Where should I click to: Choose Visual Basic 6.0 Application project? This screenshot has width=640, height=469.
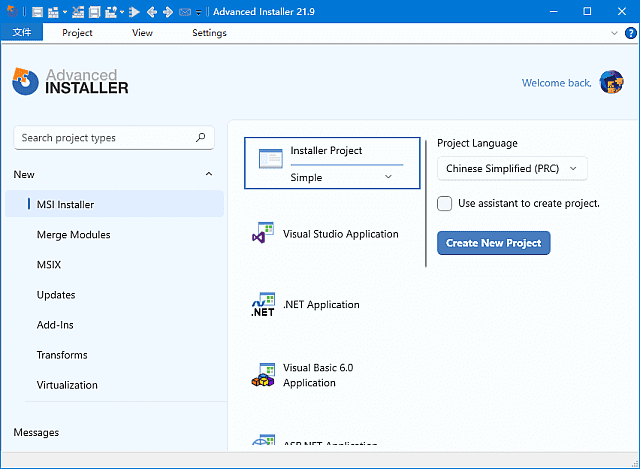318,375
